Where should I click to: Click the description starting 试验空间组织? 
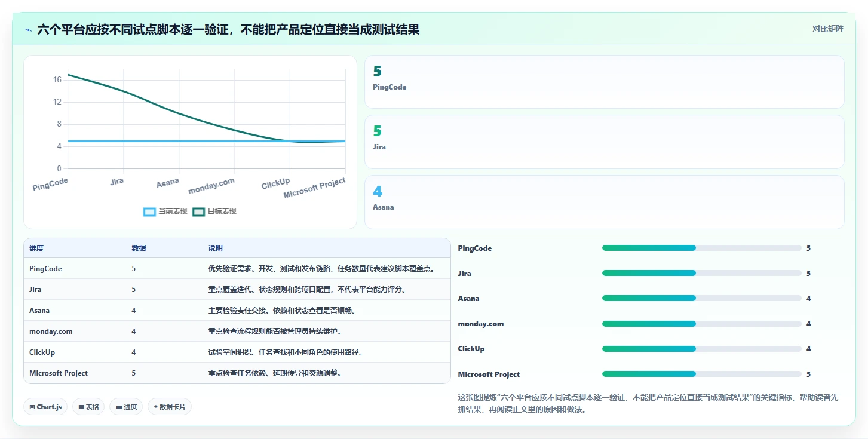(x=286, y=352)
